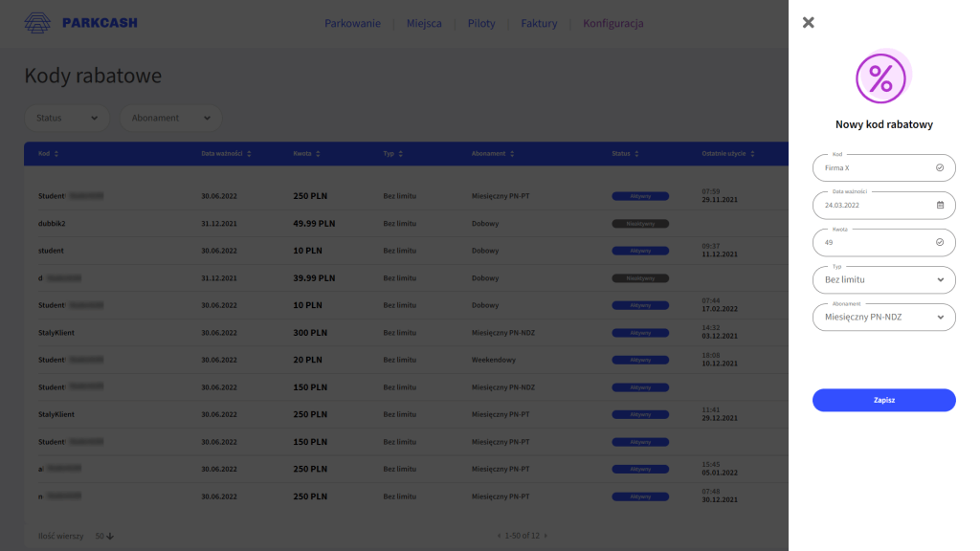
Task: Open the Typ dropdown showing Bez limitu
Action: [883, 279]
